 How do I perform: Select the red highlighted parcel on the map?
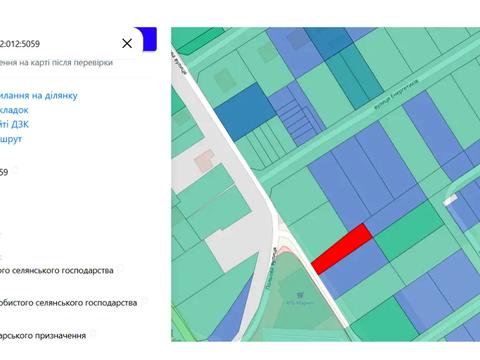342,249
